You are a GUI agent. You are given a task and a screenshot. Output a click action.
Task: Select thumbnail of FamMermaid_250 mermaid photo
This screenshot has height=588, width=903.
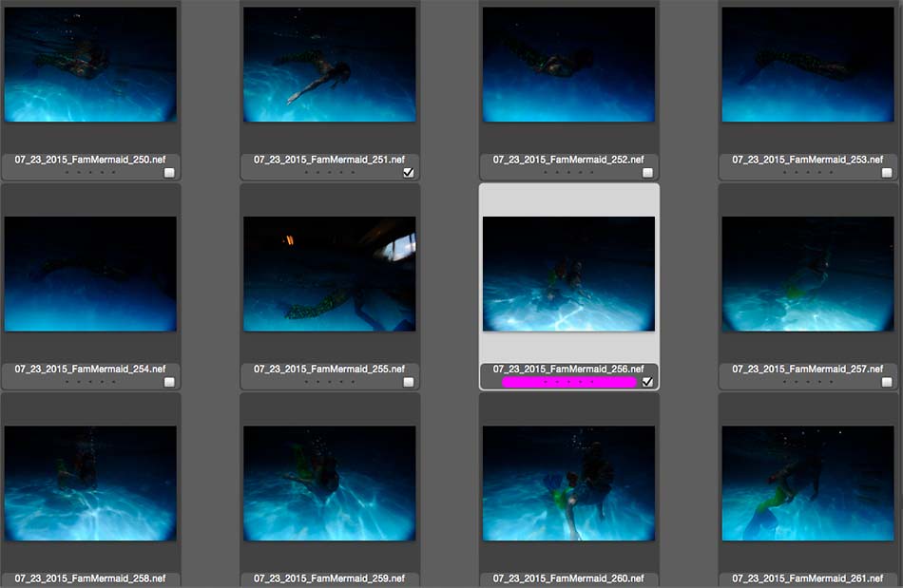[90, 65]
